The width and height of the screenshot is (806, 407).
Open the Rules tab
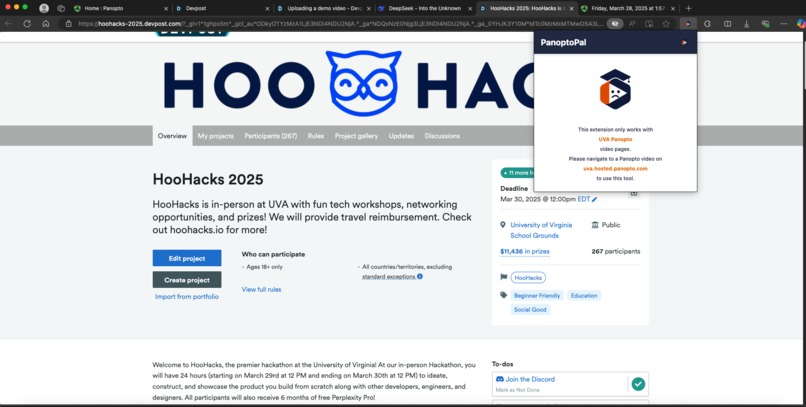tap(316, 136)
